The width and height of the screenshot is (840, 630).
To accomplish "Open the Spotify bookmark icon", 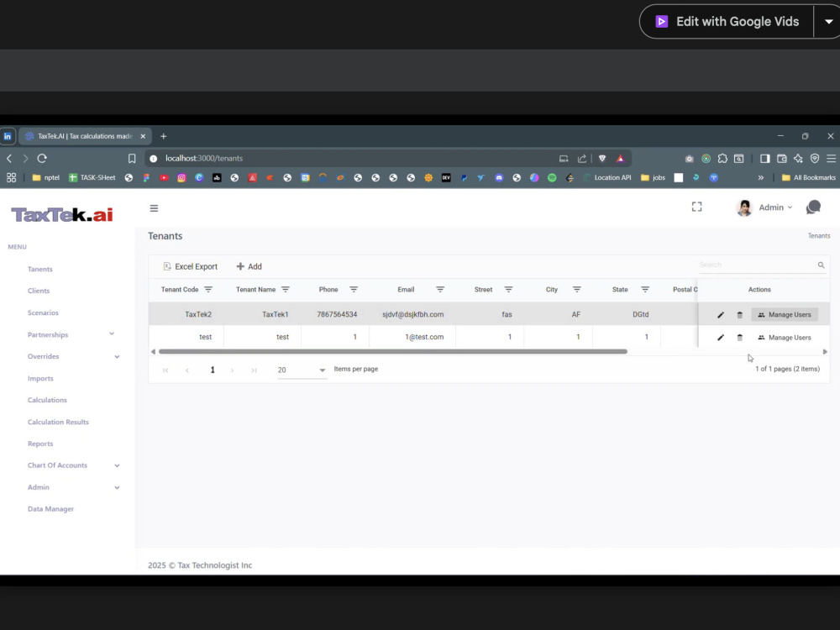I will pos(552,177).
